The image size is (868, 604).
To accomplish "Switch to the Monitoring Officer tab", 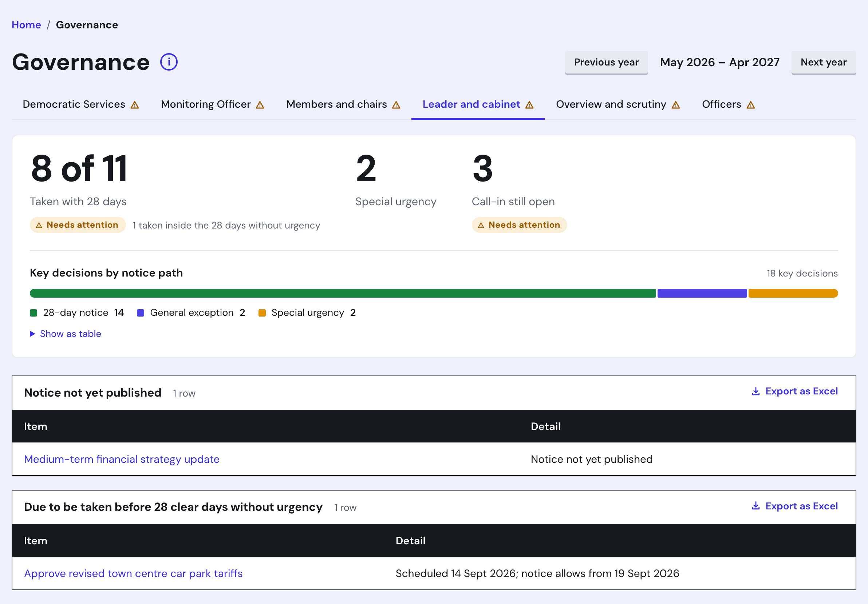I will [x=213, y=104].
